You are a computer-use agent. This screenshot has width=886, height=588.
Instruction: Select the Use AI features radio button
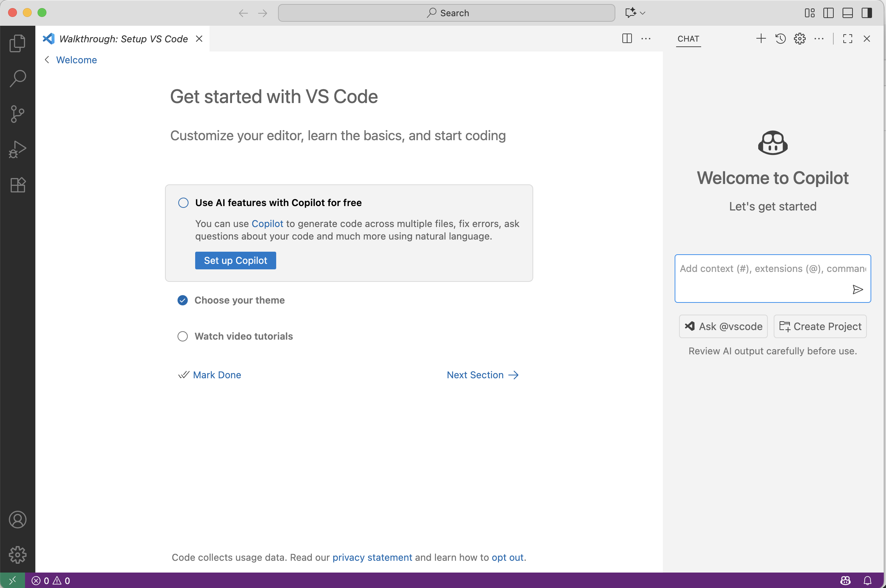tap(183, 202)
